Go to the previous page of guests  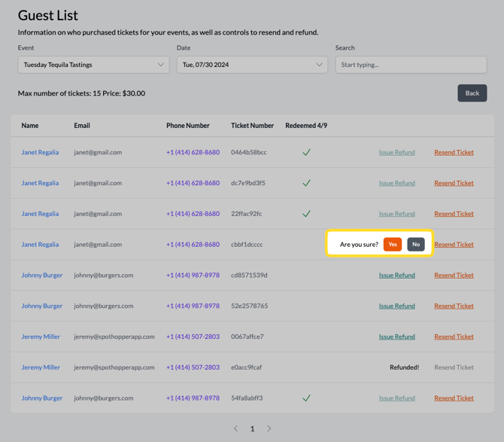(235, 428)
